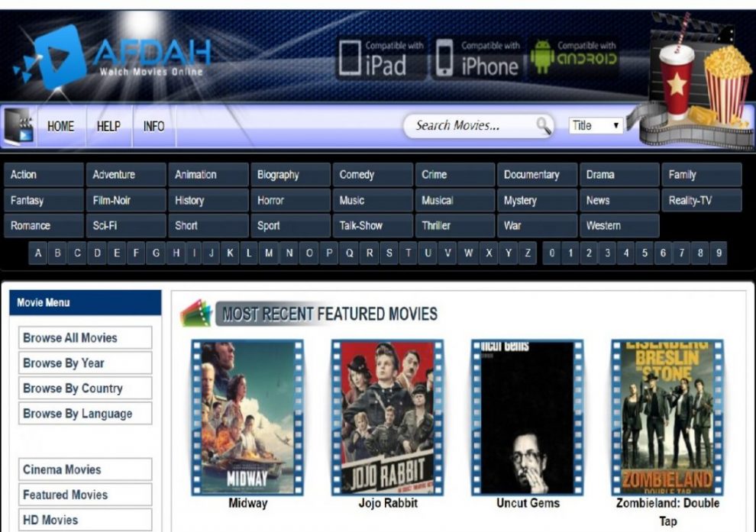
Task: Browse the News genre
Action: pyautogui.click(x=619, y=200)
